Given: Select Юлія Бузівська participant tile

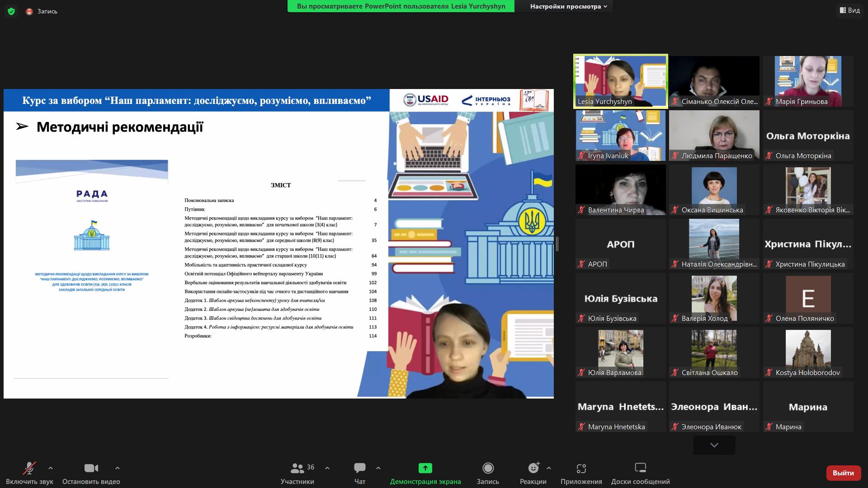Looking at the screenshot, I should [621, 298].
